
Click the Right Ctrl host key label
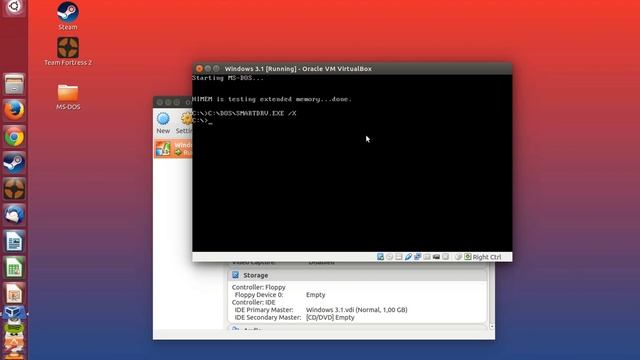coord(487,257)
